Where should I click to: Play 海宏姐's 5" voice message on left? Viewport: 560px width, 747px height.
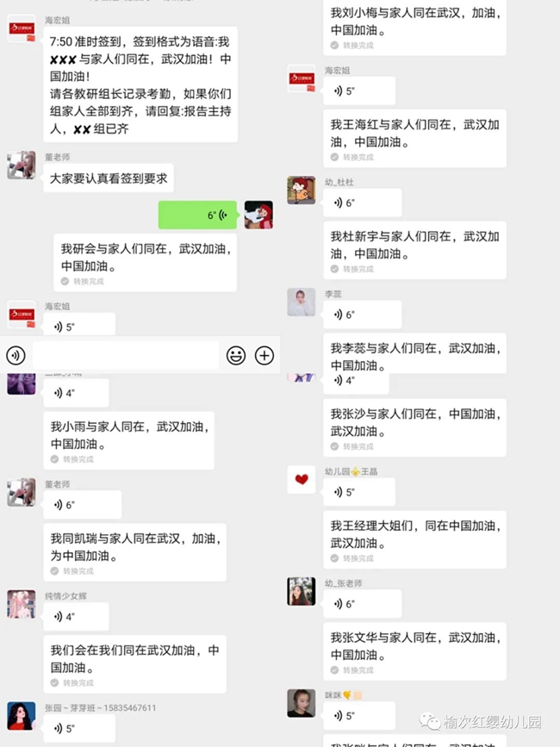79,325
